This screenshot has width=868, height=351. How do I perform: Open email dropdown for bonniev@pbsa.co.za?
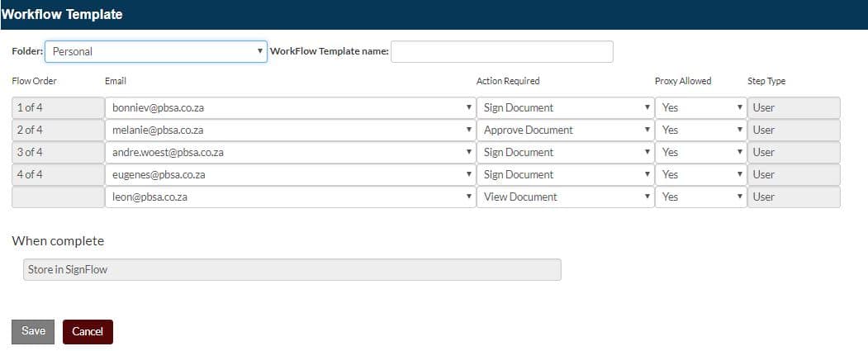click(x=290, y=108)
